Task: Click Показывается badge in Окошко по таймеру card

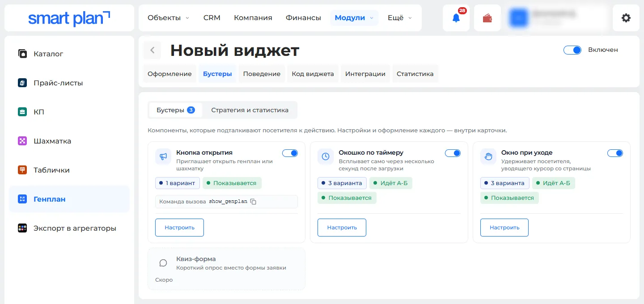Action: point(347,198)
